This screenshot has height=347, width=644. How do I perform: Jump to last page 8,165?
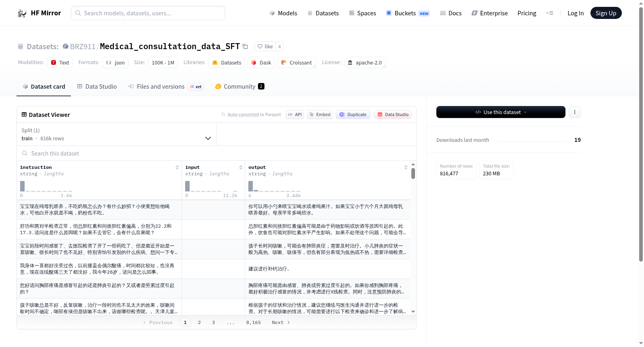pos(254,322)
